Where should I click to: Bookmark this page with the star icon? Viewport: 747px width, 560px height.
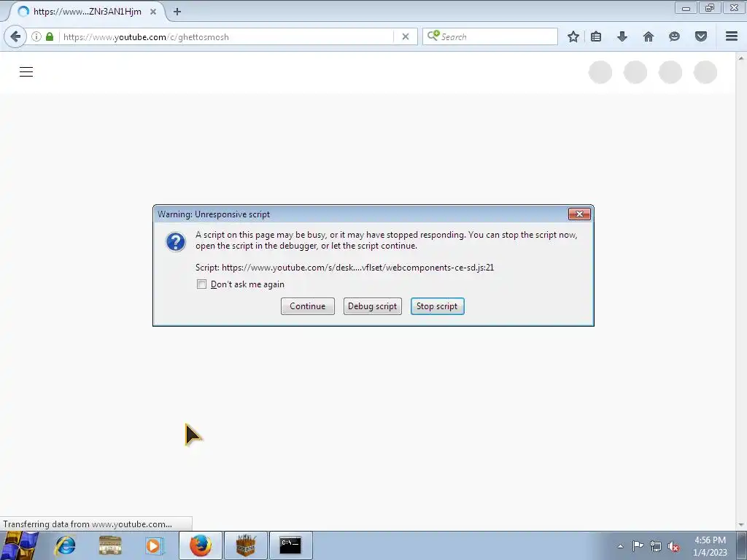click(573, 36)
